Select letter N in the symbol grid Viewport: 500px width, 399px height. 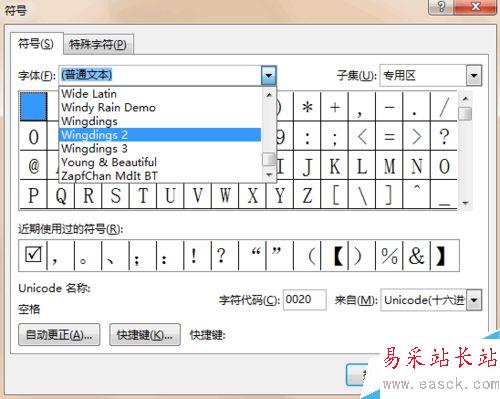417,166
